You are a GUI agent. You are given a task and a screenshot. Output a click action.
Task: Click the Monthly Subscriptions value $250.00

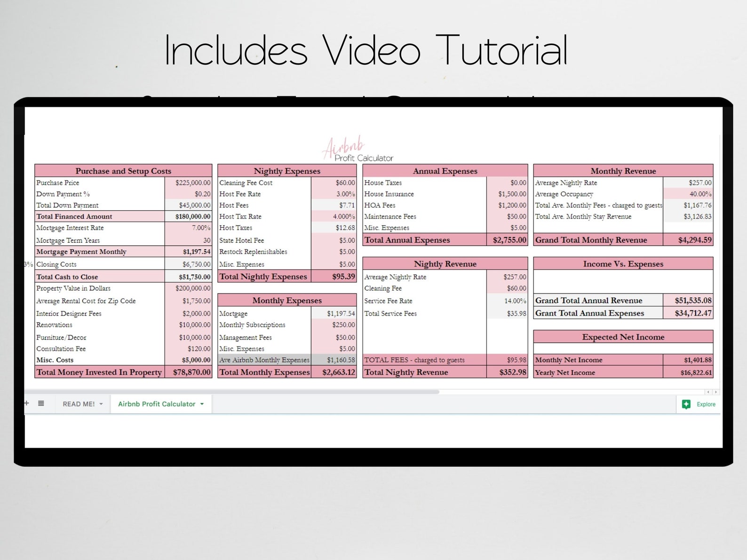pyautogui.click(x=334, y=325)
